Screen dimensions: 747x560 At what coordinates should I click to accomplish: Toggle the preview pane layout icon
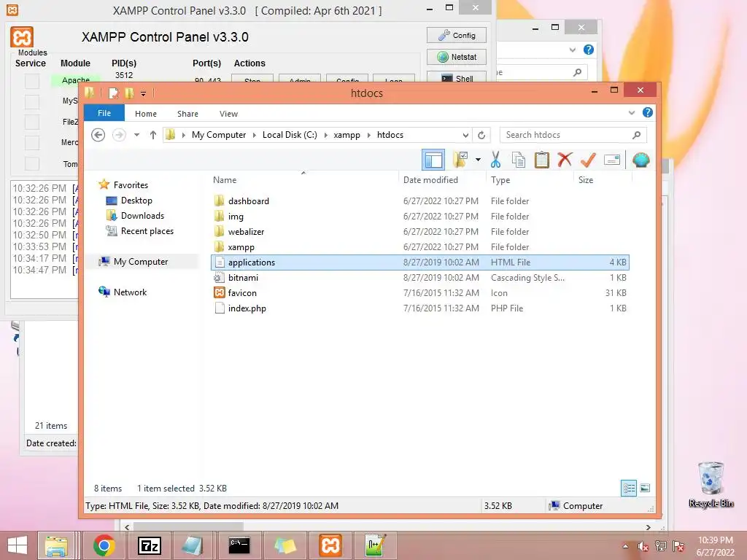tap(433, 160)
